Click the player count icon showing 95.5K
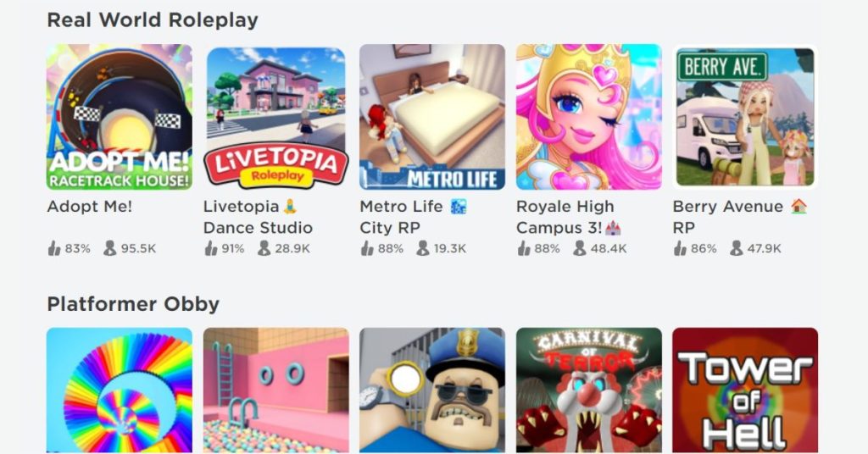This screenshot has height=454, width=868. [x=109, y=248]
